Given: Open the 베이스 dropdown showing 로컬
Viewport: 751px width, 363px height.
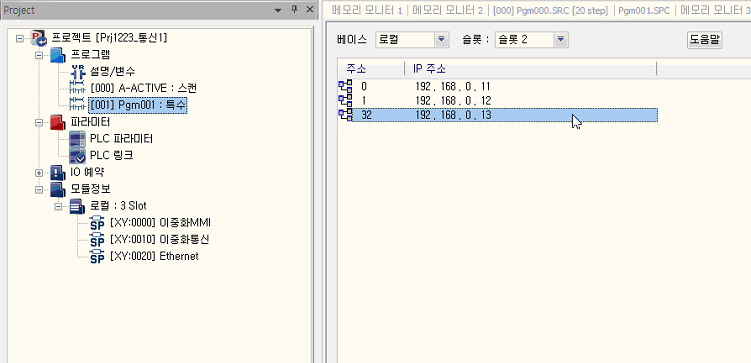Looking at the screenshot, I should click(442, 40).
